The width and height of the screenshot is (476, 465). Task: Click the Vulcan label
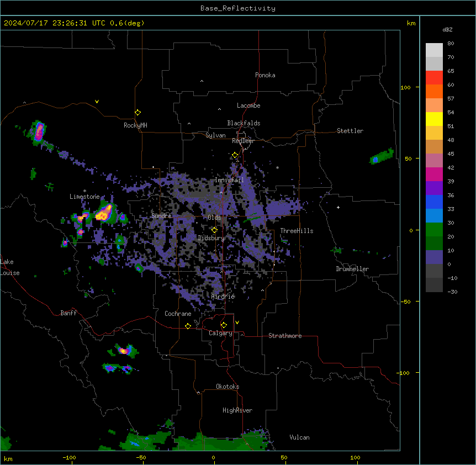click(x=300, y=437)
